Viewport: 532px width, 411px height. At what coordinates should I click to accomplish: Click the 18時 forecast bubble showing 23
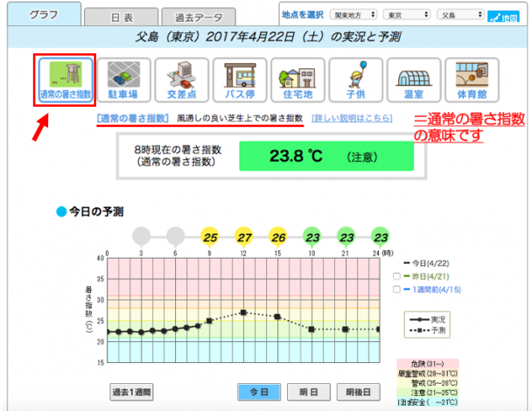312,237
